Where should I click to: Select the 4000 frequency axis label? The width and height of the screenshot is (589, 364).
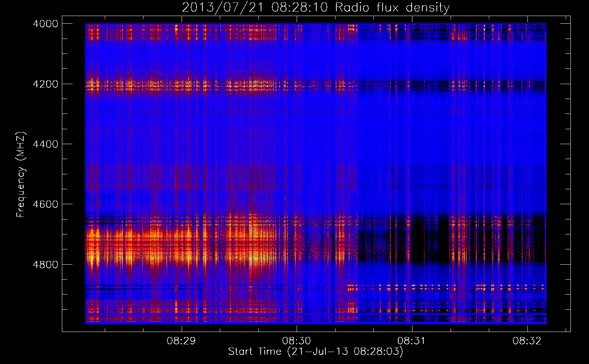click(x=46, y=24)
